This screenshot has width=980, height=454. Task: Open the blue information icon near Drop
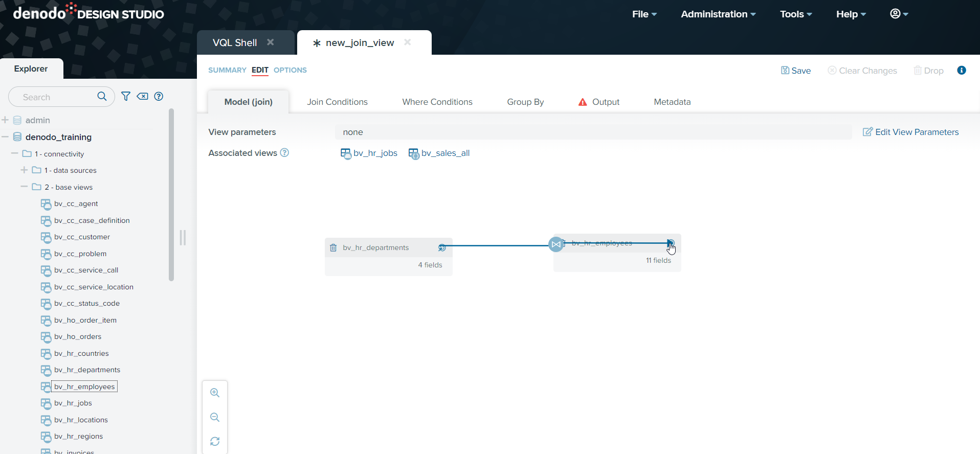[x=962, y=71]
